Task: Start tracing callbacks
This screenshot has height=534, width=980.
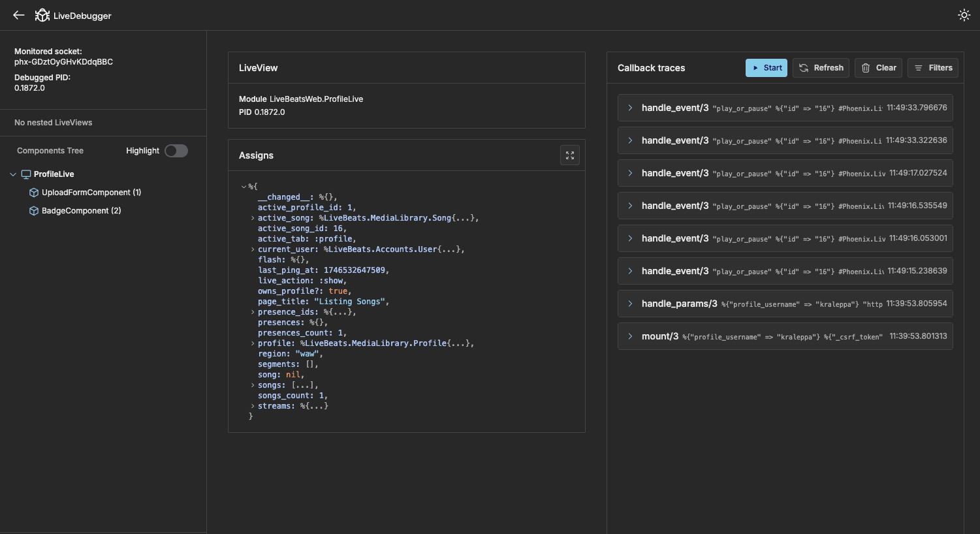Action: pyautogui.click(x=766, y=68)
